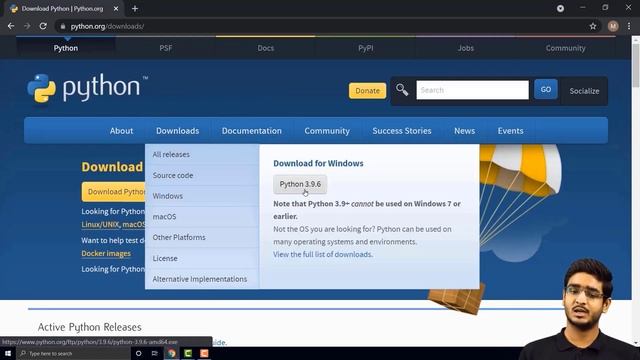Open the Chrome profile avatar
Viewport: 640px width, 360px height.
[x=613, y=26]
